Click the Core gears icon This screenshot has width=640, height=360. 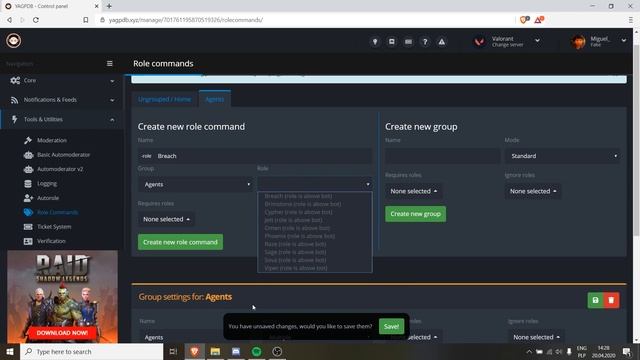point(15,80)
